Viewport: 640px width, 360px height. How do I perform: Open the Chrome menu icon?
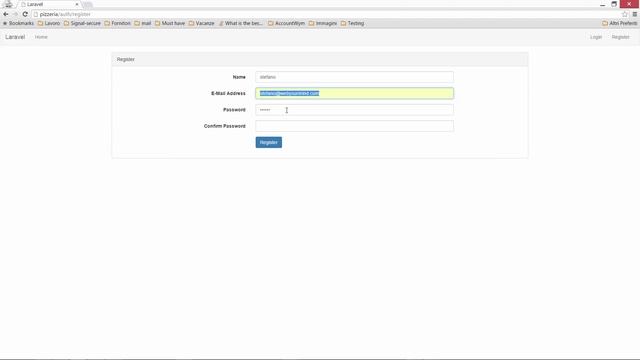pos(635,14)
